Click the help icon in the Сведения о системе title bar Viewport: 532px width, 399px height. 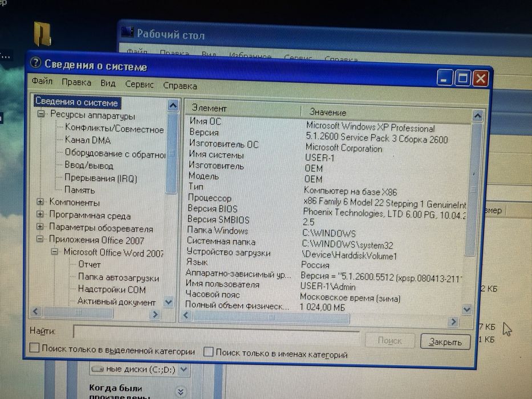(x=35, y=63)
